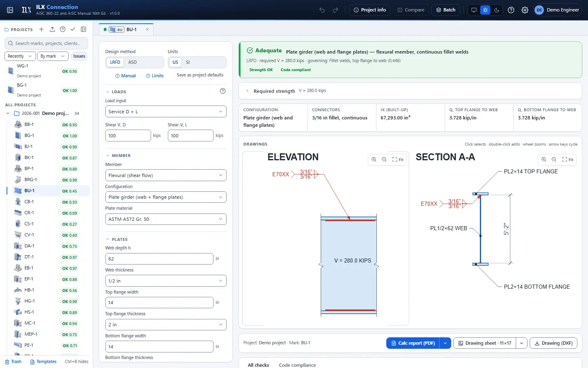Click the Shear V, D input field

point(128,136)
